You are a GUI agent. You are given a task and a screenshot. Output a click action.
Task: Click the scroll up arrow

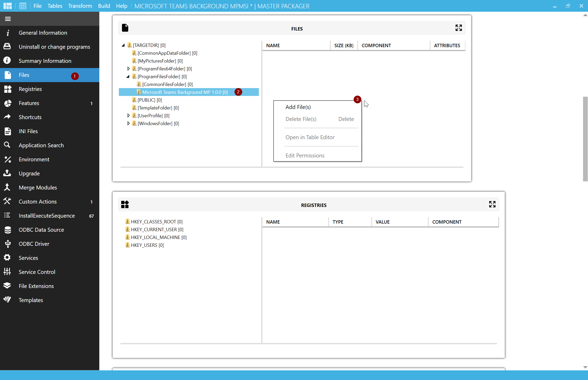585,15
